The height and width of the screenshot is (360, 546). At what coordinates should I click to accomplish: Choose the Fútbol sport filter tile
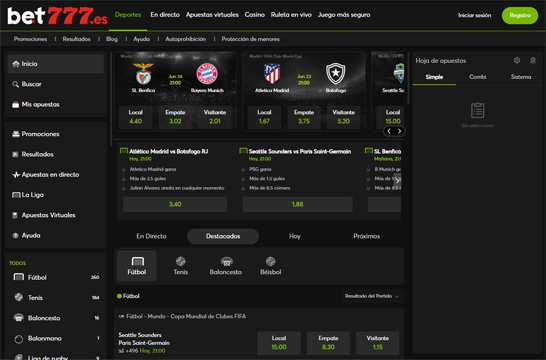tap(137, 266)
